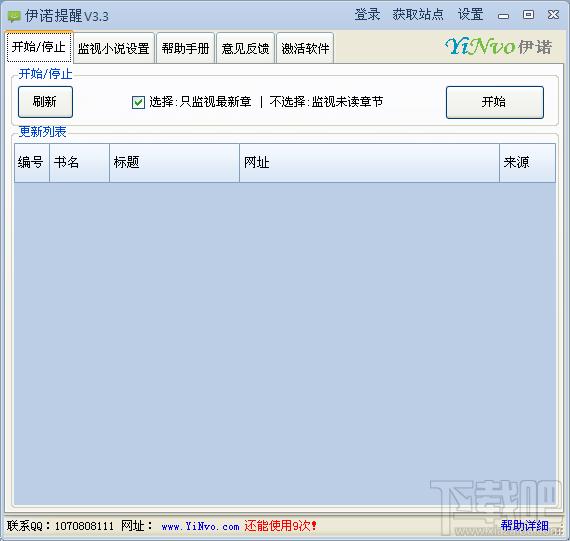Click the 刷新 button
The width and height of the screenshot is (570, 541).
(45, 102)
